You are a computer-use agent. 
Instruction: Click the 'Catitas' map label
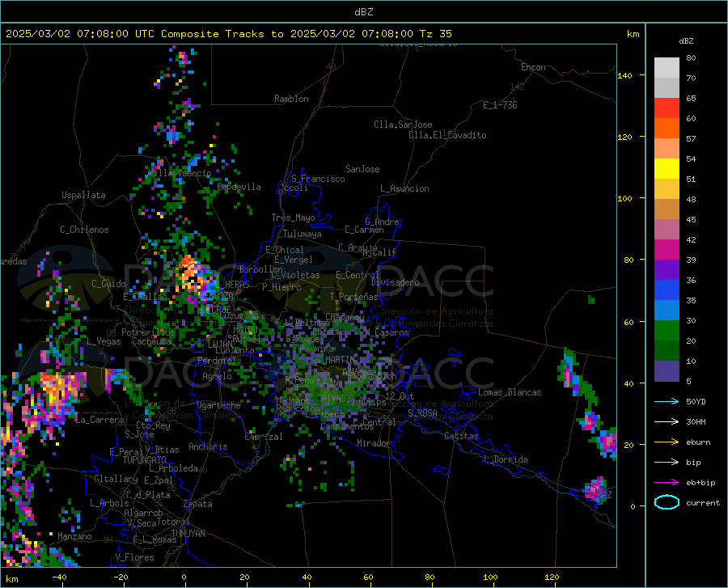pyautogui.click(x=461, y=436)
